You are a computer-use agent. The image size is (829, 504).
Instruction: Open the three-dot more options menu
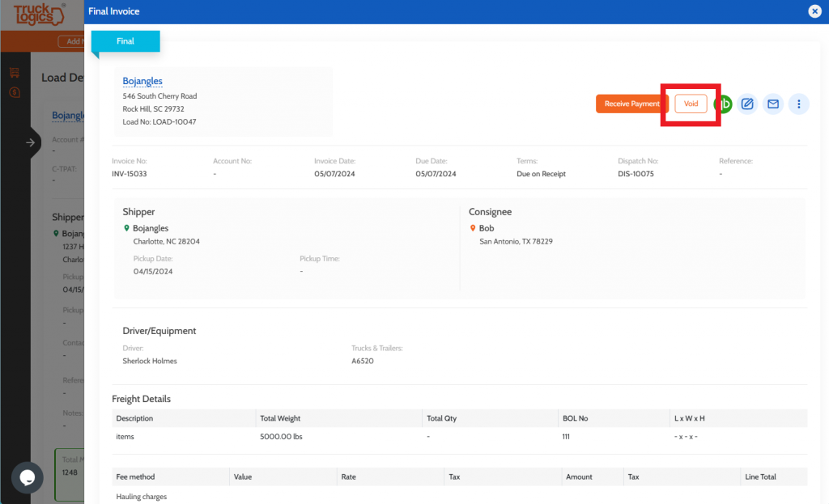(x=799, y=104)
